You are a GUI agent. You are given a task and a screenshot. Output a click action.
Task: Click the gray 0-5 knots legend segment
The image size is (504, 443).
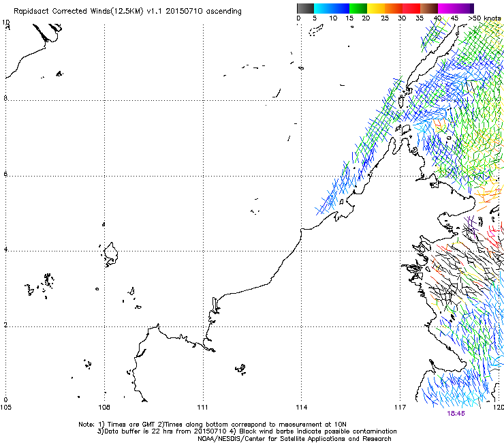coord(305,8)
